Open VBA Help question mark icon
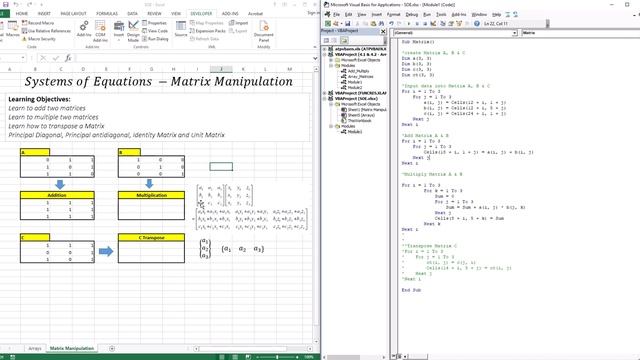Image resolution: width=640 pixels, height=360 pixels. pyautogui.click(x=477, y=24)
